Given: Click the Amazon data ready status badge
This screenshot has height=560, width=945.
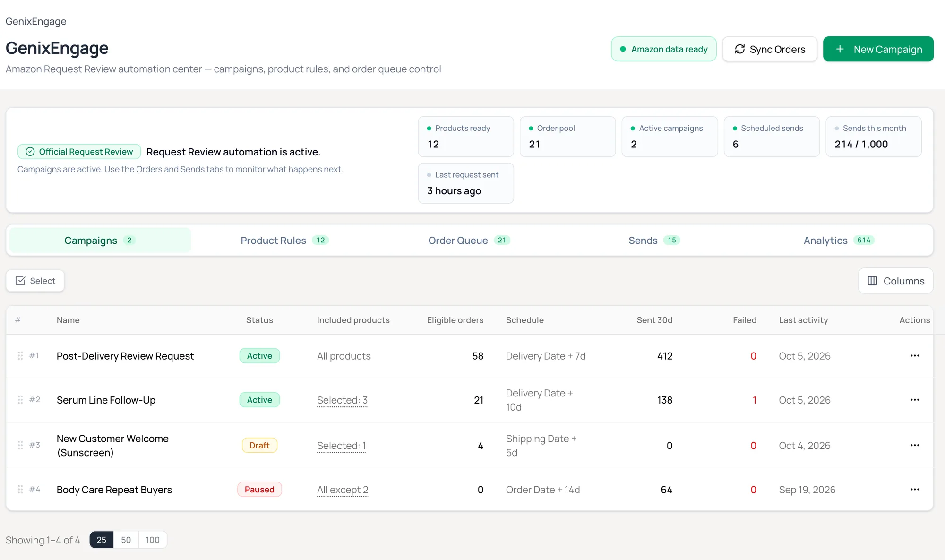Looking at the screenshot, I should click(663, 49).
